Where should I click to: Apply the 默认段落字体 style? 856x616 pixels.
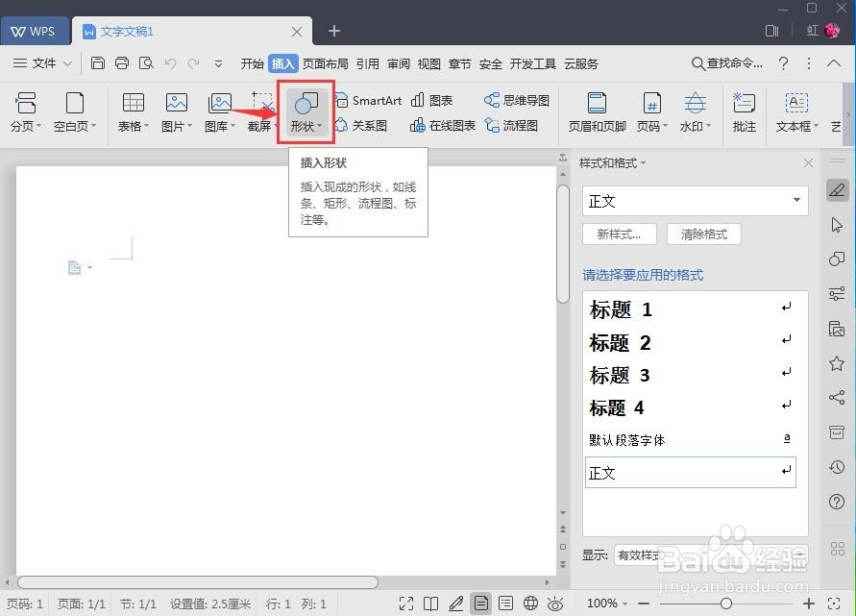(x=691, y=439)
